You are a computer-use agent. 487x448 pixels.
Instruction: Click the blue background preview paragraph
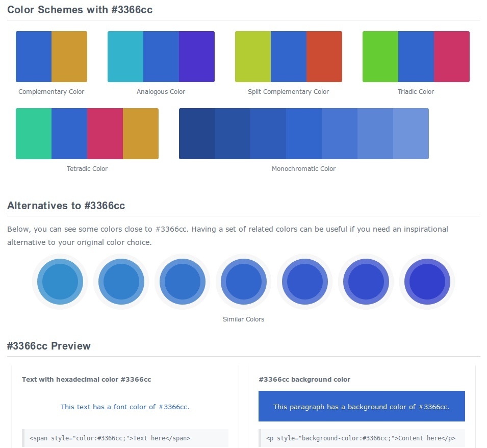362,406
